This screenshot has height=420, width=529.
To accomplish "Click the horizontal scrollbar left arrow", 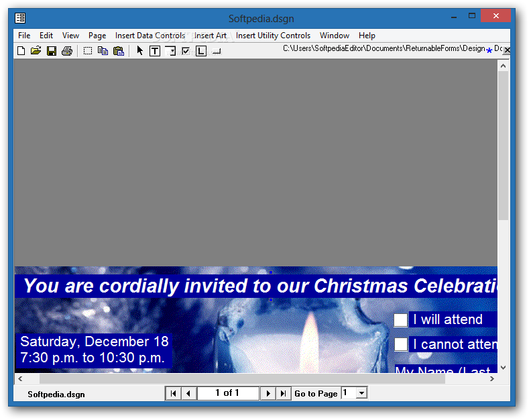I will point(20,378).
